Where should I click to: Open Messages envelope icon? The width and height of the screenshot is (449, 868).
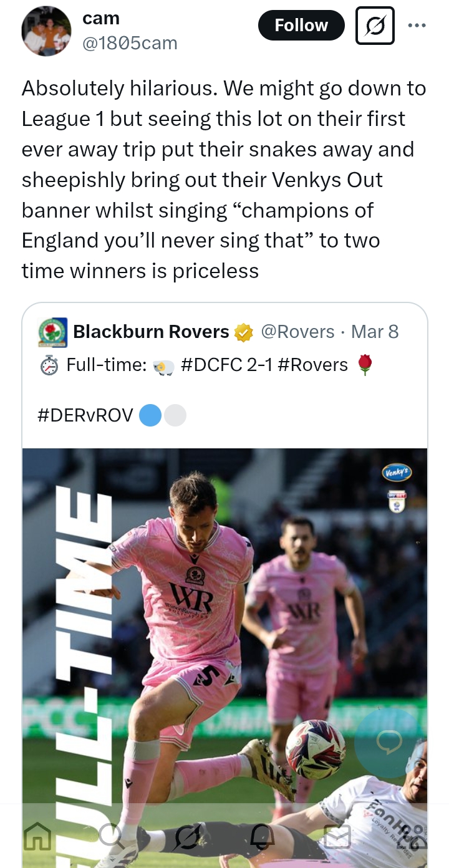click(337, 836)
